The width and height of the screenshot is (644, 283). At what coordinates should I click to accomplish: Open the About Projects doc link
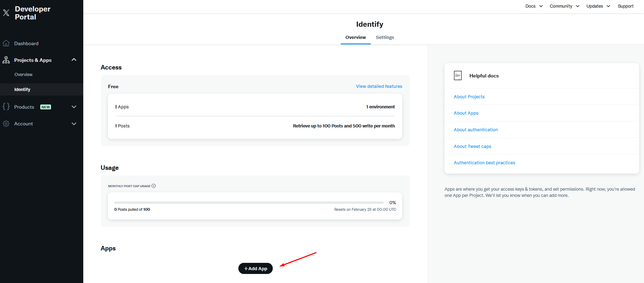[469, 97]
